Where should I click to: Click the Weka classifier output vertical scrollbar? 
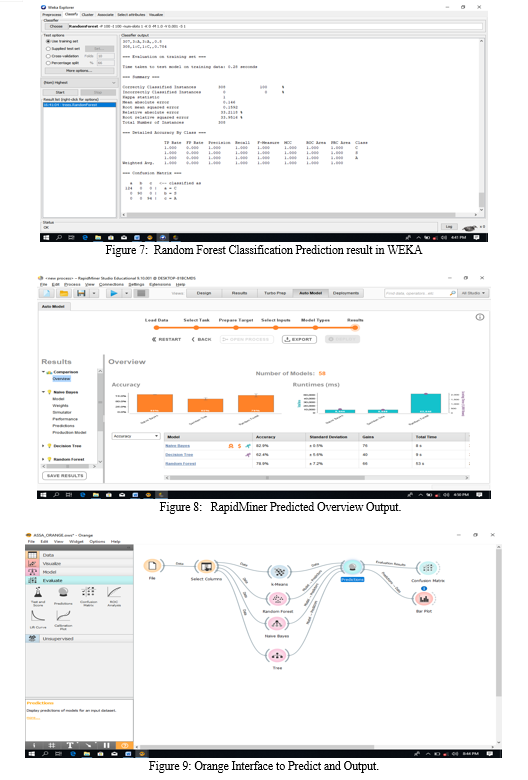[x=481, y=124]
